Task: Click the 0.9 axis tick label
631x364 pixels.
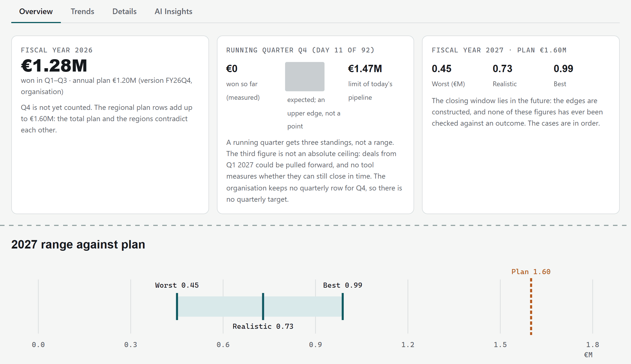Action: (x=315, y=345)
